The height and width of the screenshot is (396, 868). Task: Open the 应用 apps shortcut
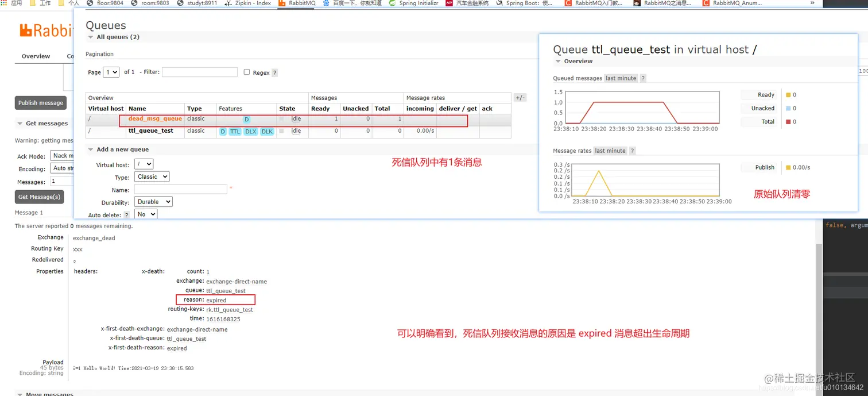[11, 3]
